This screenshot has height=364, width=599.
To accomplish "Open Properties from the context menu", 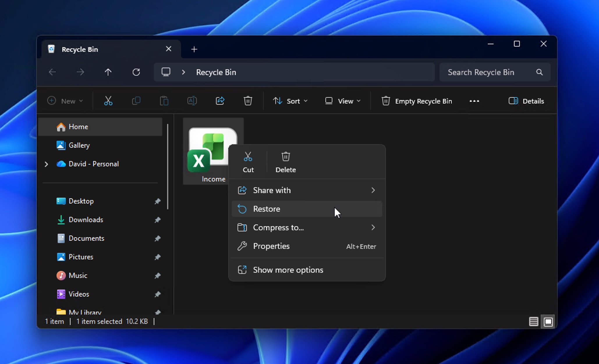I will pos(307,246).
